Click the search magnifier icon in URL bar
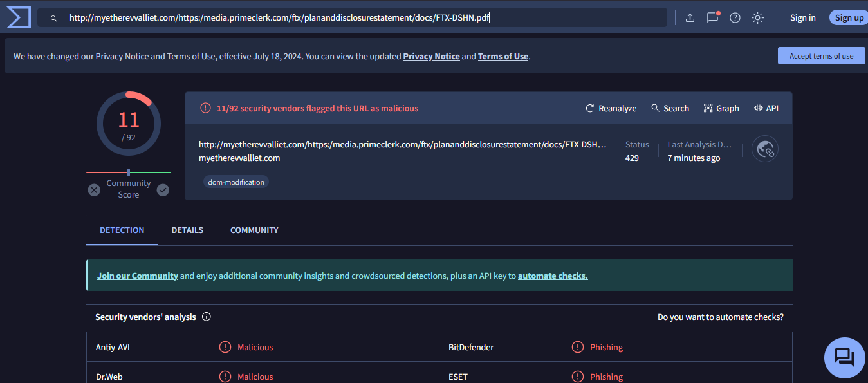The image size is (868, 383). 54,18
